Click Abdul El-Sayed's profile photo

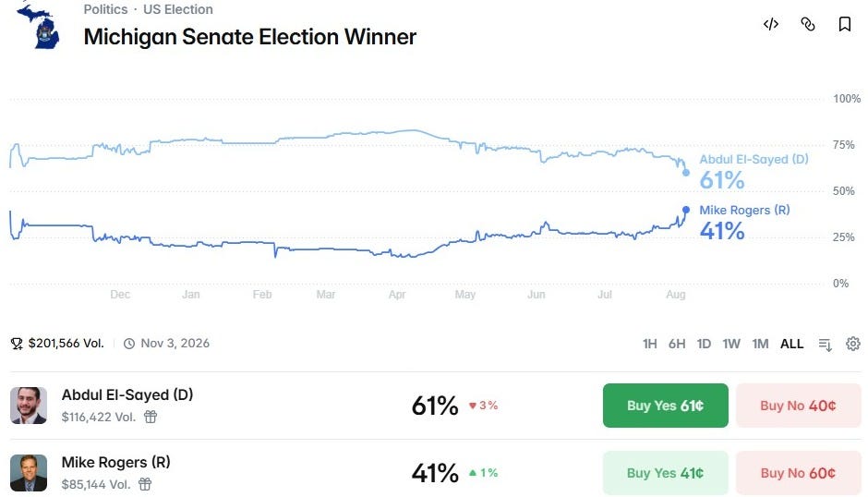[29, 406]
